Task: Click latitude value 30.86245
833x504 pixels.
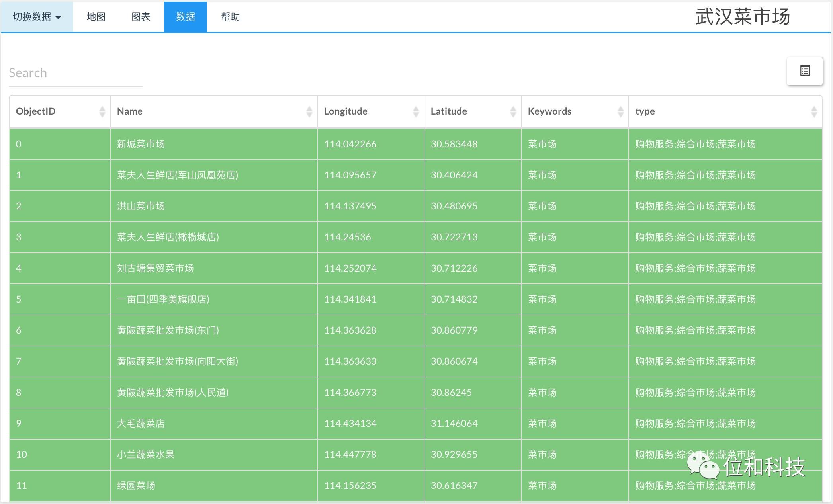Action: click(452, 393)
